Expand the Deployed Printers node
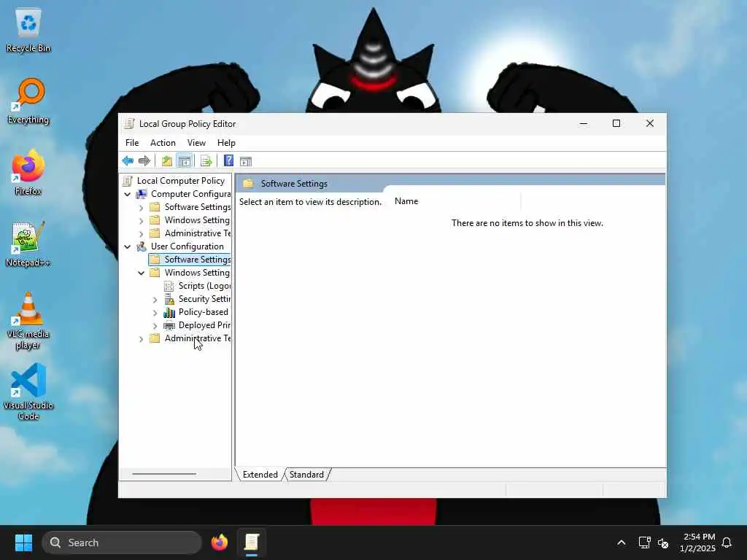 pyautogui.click(x=155, y=326)
